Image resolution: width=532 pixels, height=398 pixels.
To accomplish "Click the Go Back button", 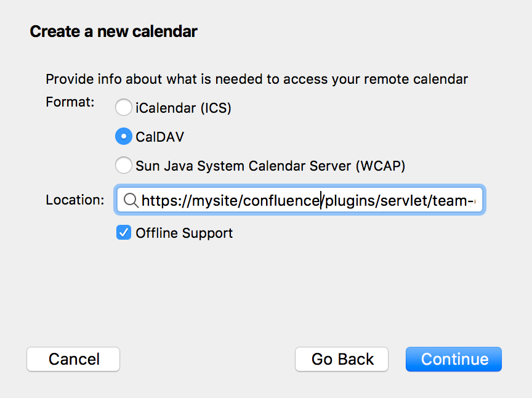I will click(x=342, y=359).
